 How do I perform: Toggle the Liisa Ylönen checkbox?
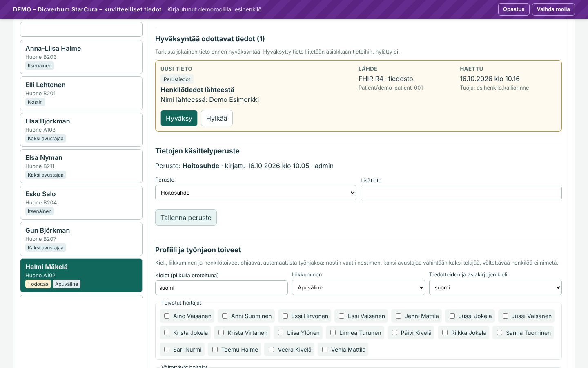click(x=281, y=333)
